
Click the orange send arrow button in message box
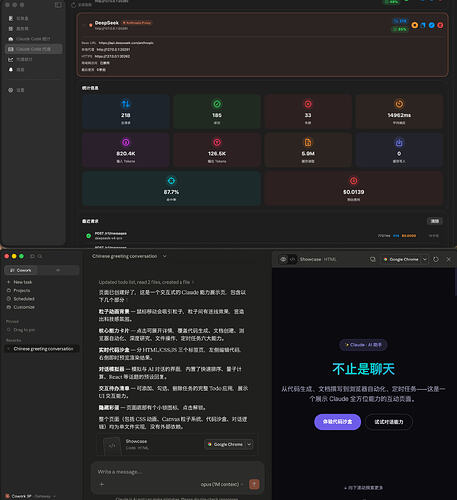point(254,484)
